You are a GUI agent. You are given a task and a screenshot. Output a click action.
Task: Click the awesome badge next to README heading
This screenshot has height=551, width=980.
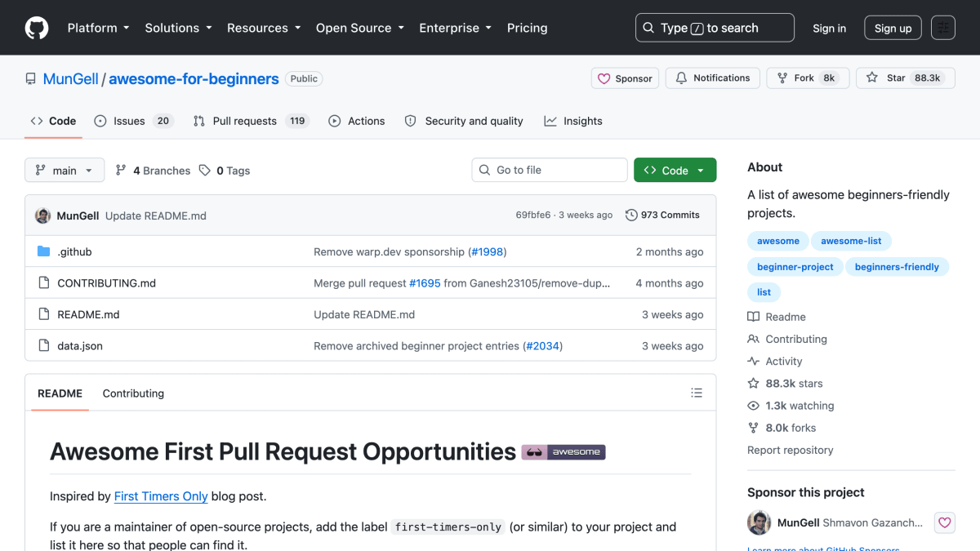pos(563,451)
